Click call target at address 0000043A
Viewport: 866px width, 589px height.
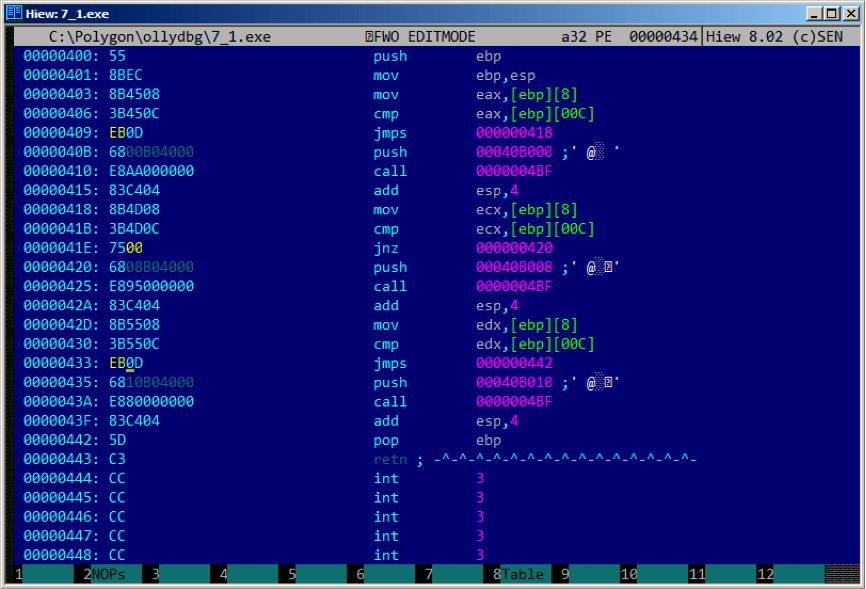point(514,402)
